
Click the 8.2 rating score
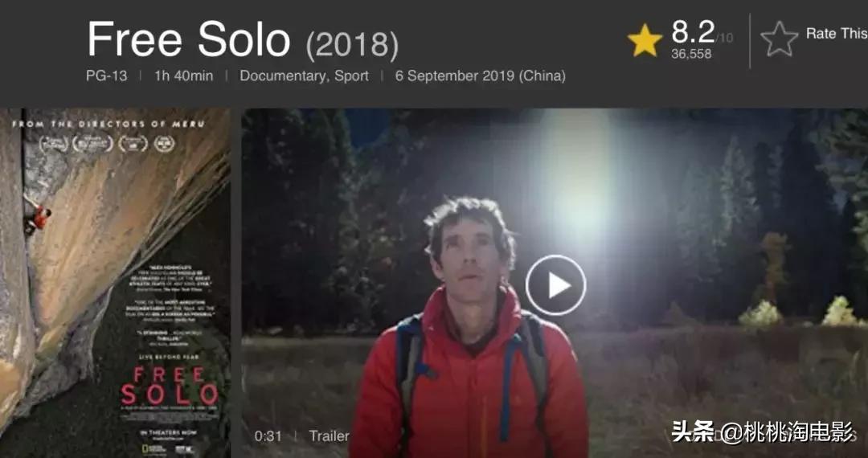(693, 31)
